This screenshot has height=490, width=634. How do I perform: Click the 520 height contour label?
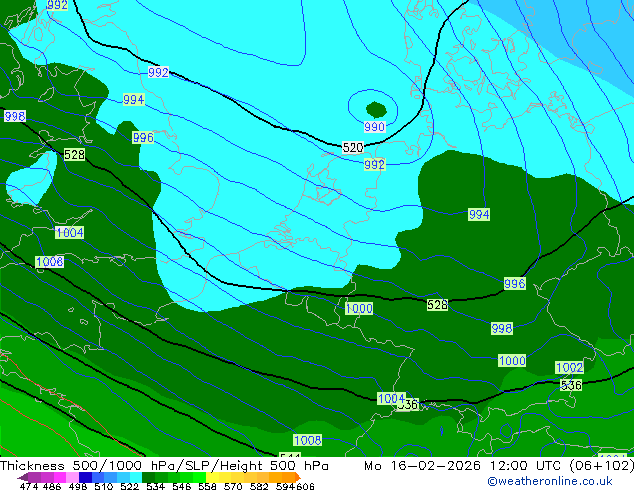click(x=353, y=148)
